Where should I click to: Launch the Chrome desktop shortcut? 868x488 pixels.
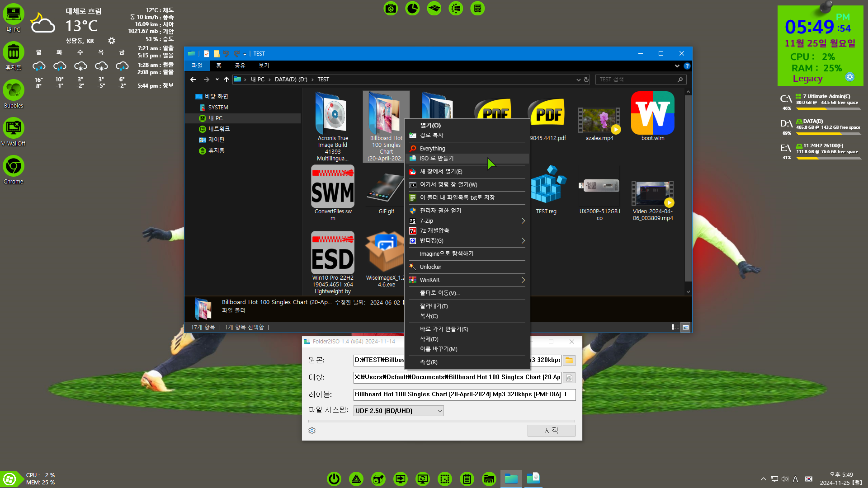point(14,170)
